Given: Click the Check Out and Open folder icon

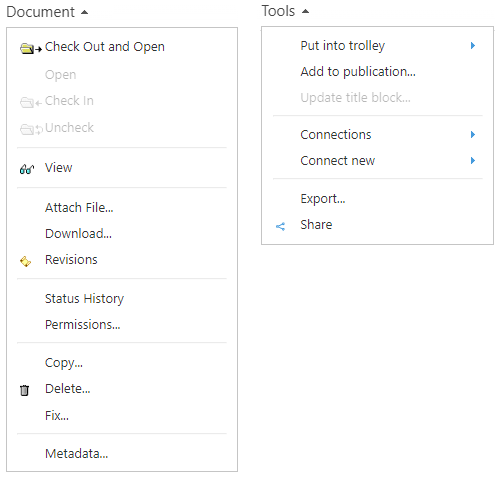Looking at the screenshot, I should click(31, 49).
